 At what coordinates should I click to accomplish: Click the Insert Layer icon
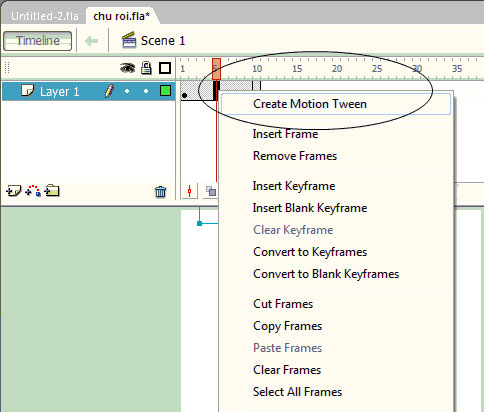coord(14,191)
